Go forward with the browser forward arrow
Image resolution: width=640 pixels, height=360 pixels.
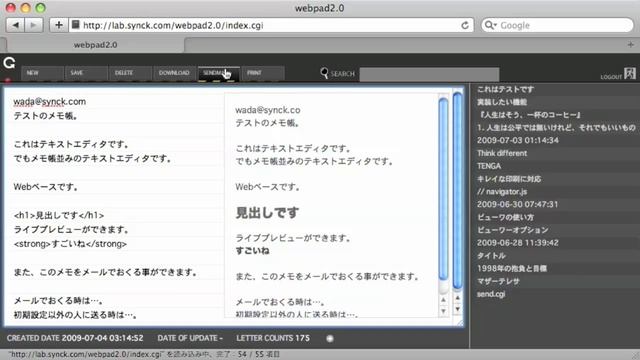[33, 25]
